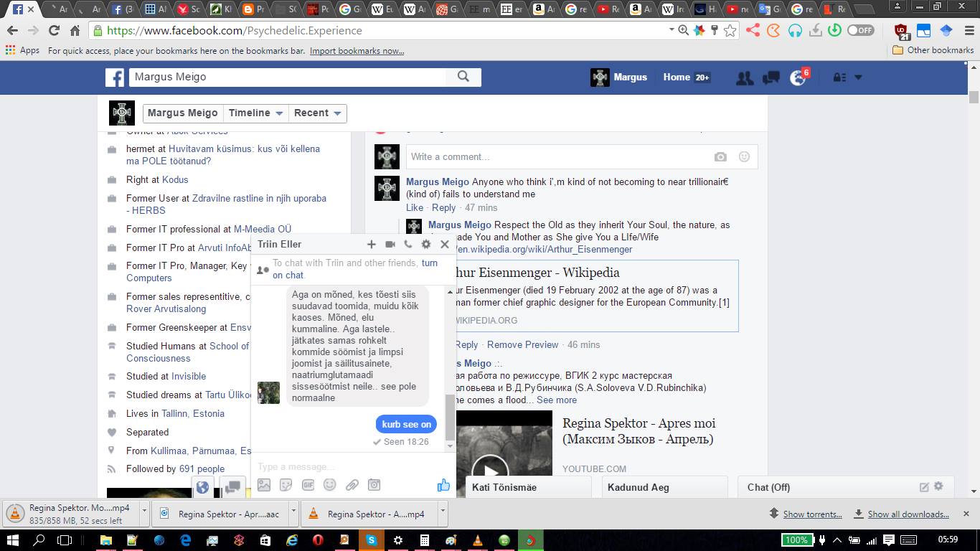Click the Facebook search input Margus Meigo
Viewport: 980px width, 551px height.
pyautogui.click(x=287, y=77)
